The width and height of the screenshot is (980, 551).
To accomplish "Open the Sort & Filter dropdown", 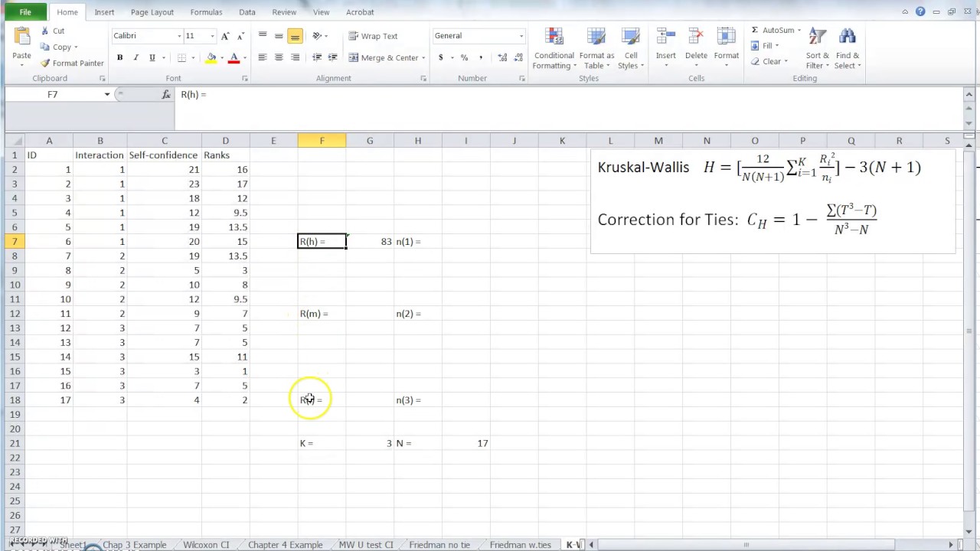I will (x=817, y=49).
